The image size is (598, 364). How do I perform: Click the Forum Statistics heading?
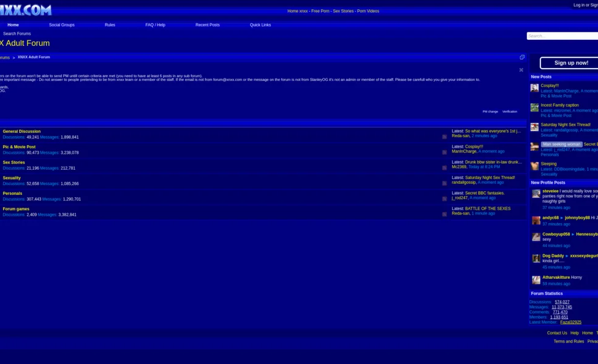coord(547,294)
